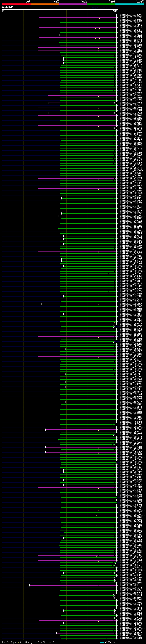Select the UniRef100_A7P5J4 label
This screenshot has height=644, width=146.
[x=131, y=337]
